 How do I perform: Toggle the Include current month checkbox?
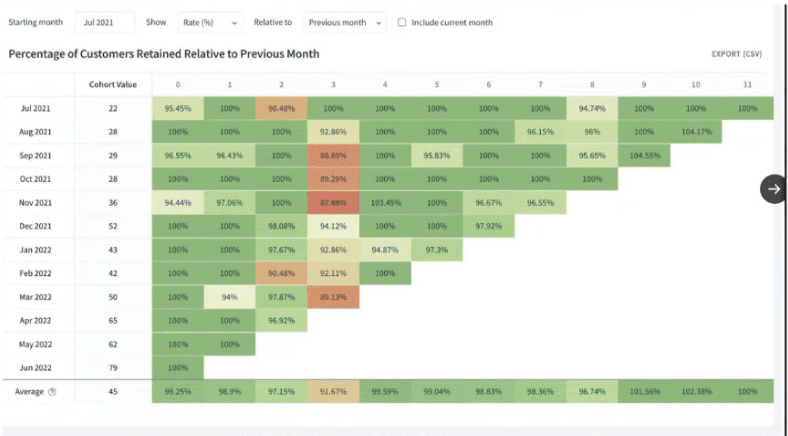pos(402,22)
